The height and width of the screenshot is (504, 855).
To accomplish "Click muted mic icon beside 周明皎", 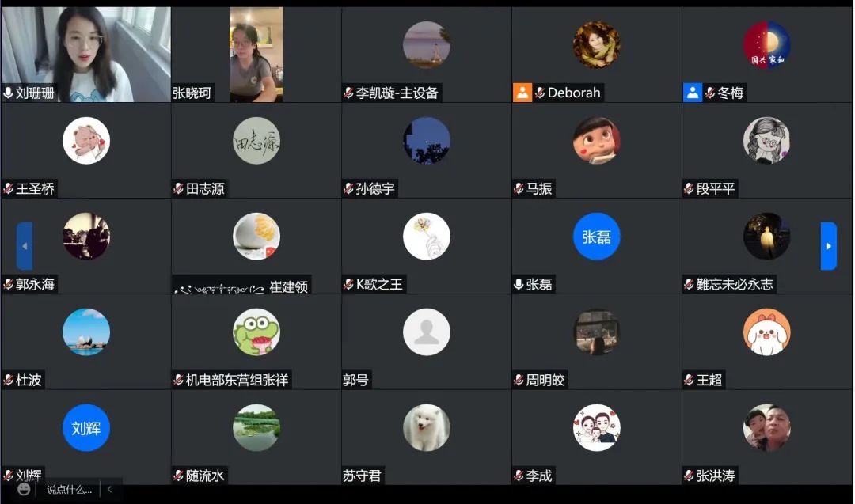I will pyautogui.click(x=519, y=380).
